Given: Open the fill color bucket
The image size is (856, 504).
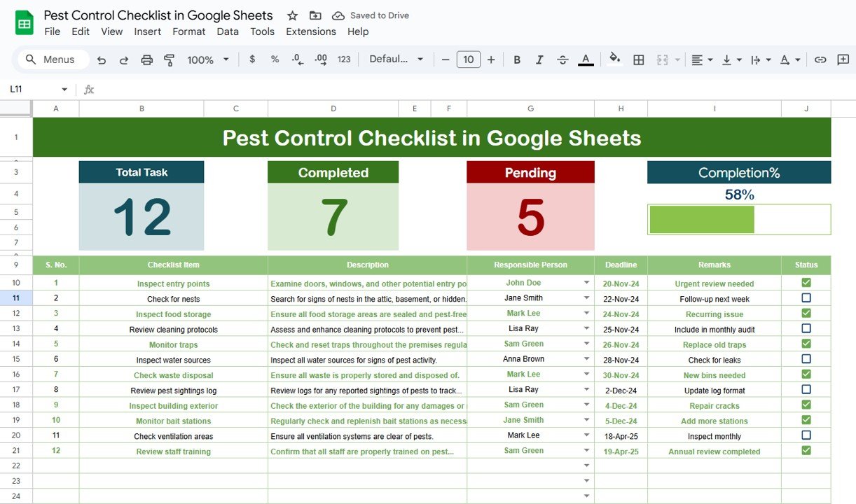Looking at the screenshot, I should pyautogui.click(x=615, y=59).
